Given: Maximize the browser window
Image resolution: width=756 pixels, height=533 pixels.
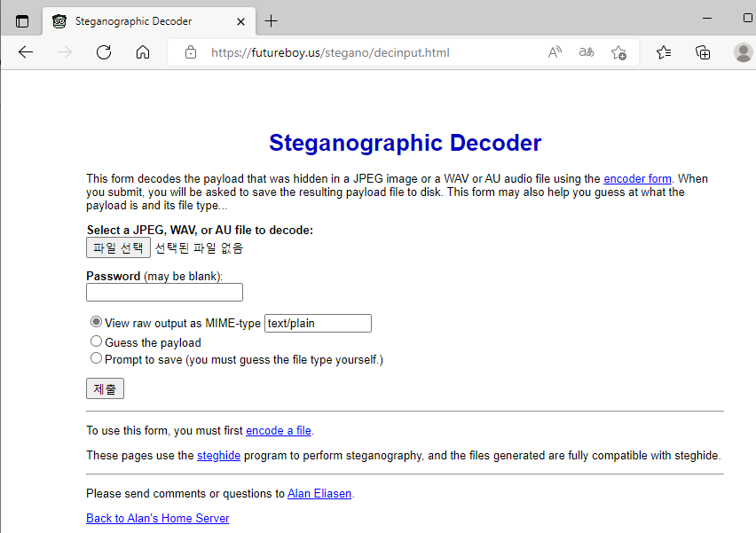Looking at the screenshot, I should pos(748,18).
